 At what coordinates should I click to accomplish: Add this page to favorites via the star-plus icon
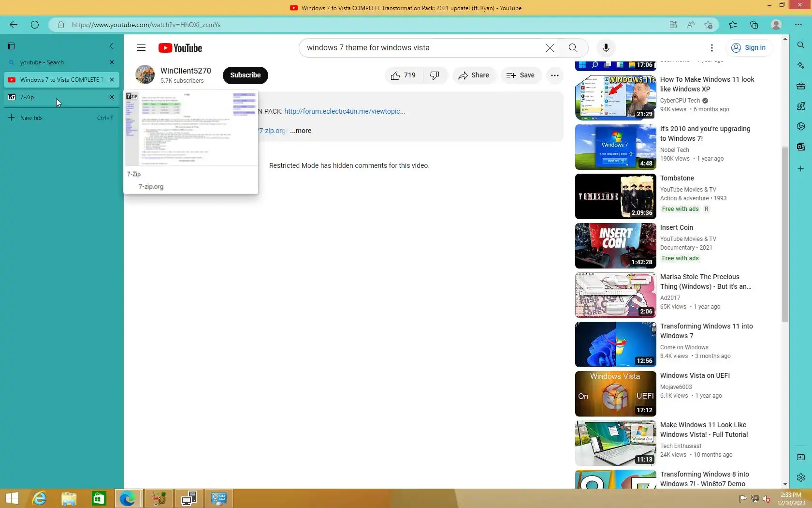point(709,25)
